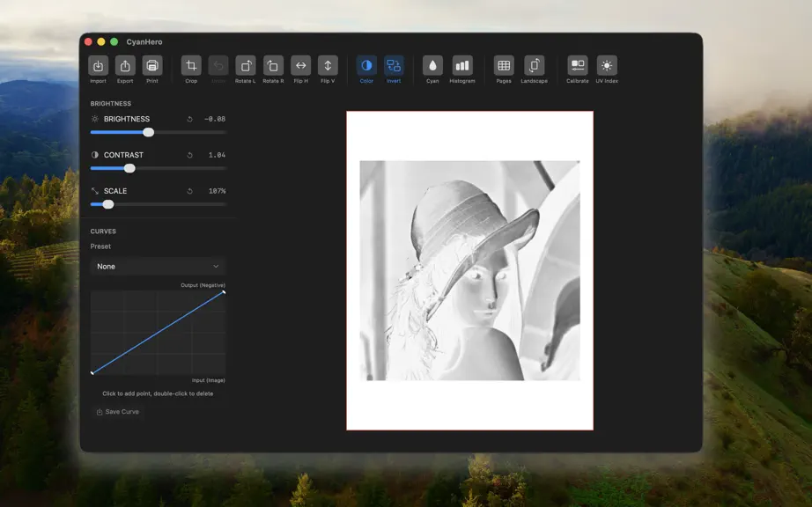Click the 'Input (Image)' label
Image resolution: width=812 pixels, height=507 pixels.
coord(208,380)
